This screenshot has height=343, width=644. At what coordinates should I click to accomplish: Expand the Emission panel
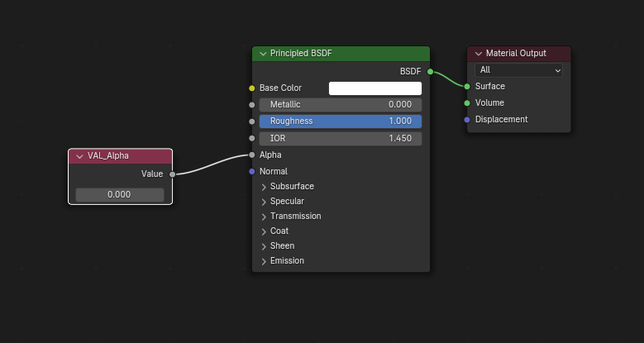tap(264, 261)
